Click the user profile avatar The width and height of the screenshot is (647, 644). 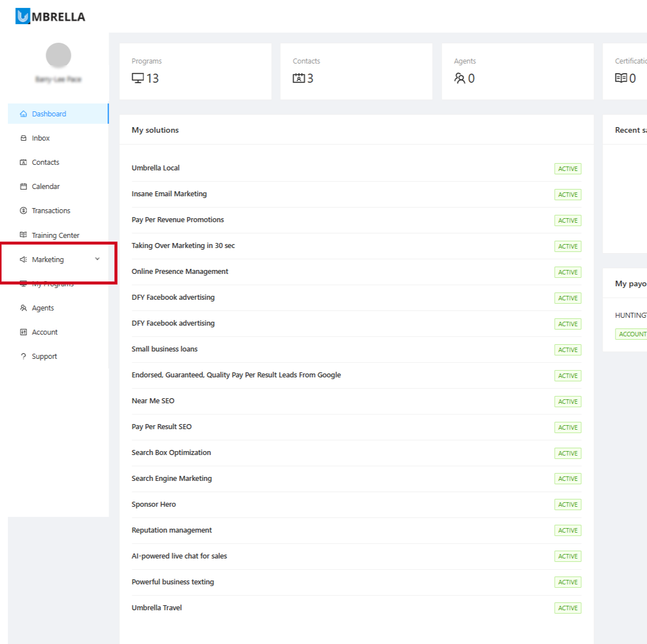coord(58,55)
